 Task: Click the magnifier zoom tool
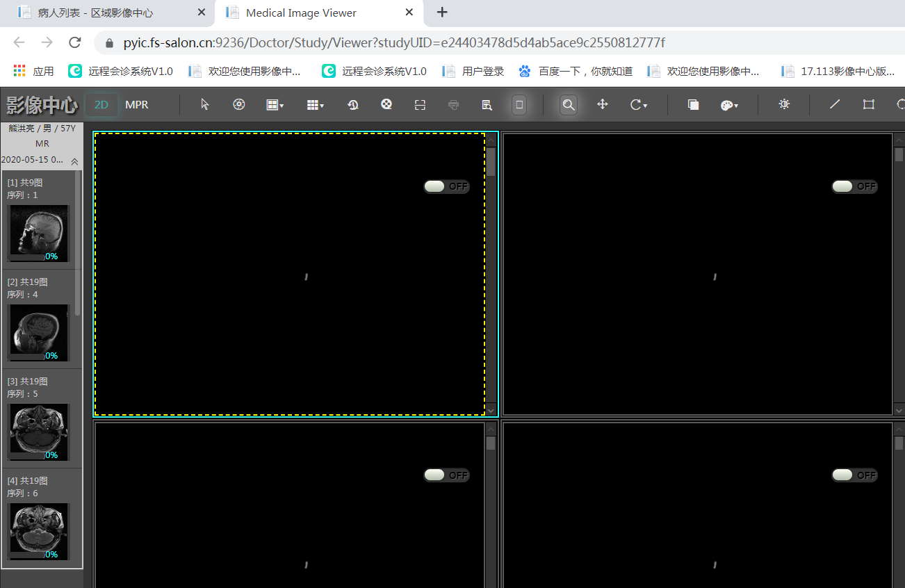click(x=569, y=104)
